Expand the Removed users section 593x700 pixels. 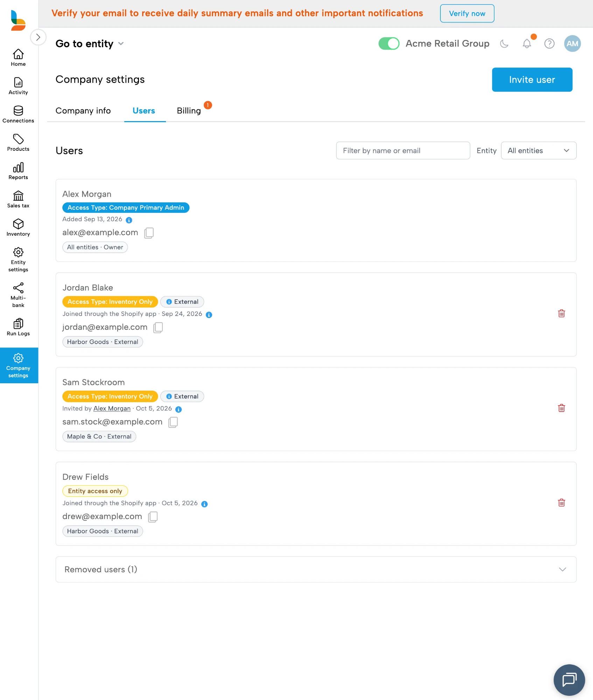[x=316, y=569]
